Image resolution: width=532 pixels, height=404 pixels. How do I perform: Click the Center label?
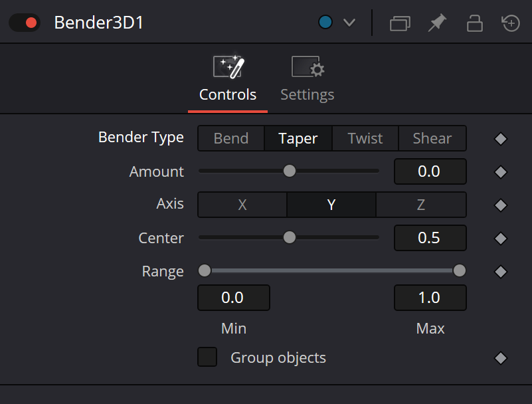pos(161,238)
